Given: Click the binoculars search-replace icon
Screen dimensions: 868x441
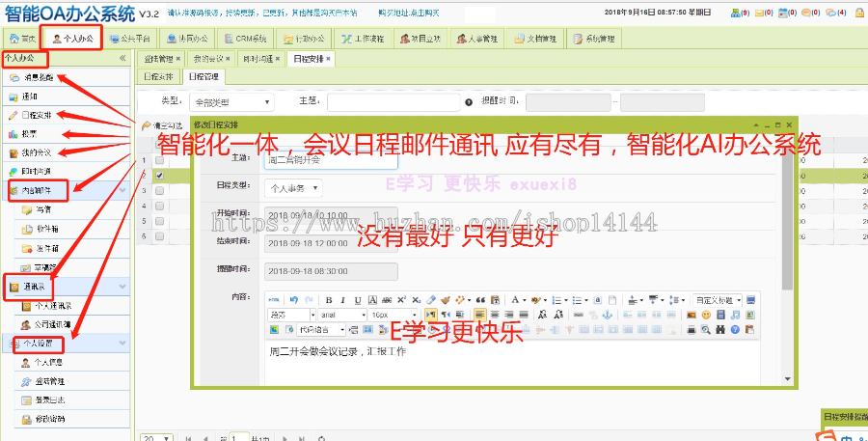Looking at the screenshot, I should 720,330.
